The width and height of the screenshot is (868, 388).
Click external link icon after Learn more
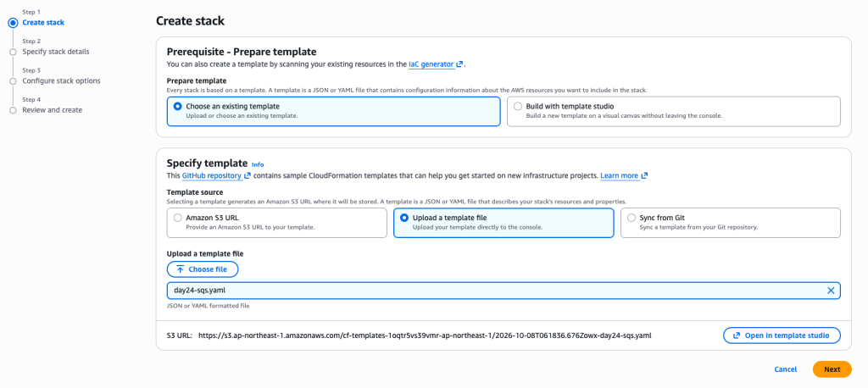[644, 176]
